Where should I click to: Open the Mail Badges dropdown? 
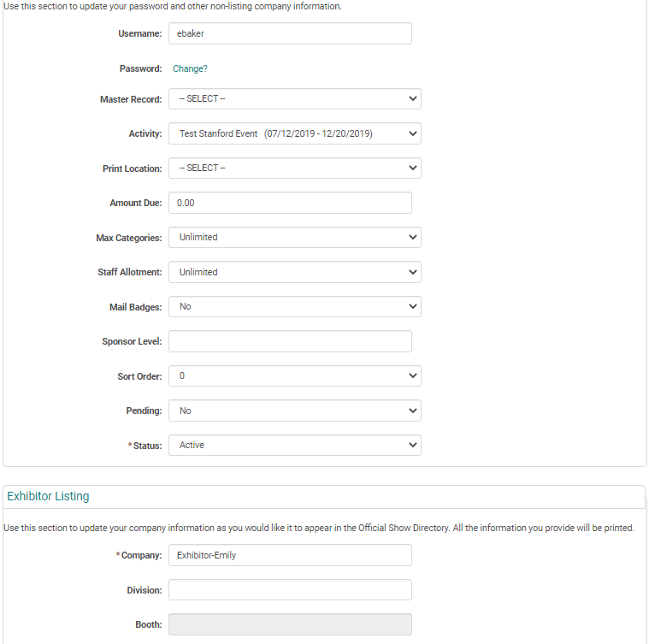tap(294, 307)
